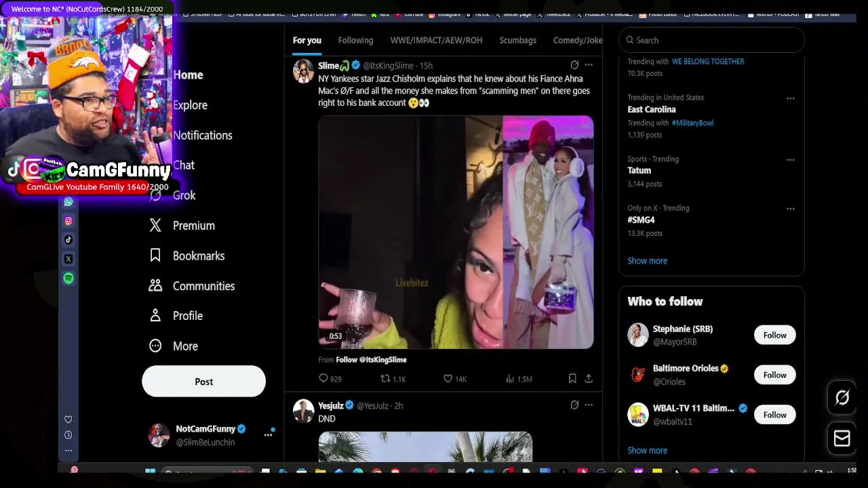Click the Grok icon on Slime's post
The image size is (868, 488).
[574, 65]
